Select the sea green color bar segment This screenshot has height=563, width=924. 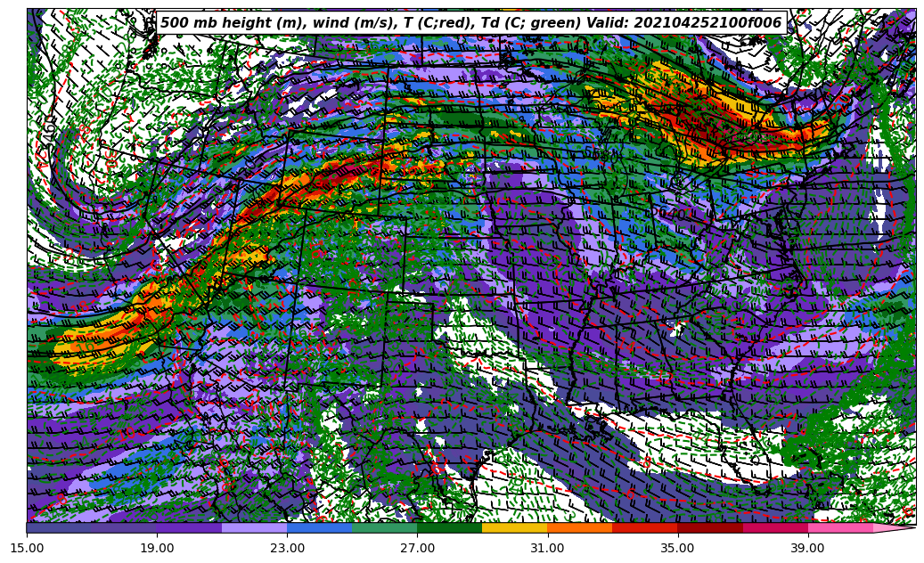pyautogui.click(x=384, y=527)
